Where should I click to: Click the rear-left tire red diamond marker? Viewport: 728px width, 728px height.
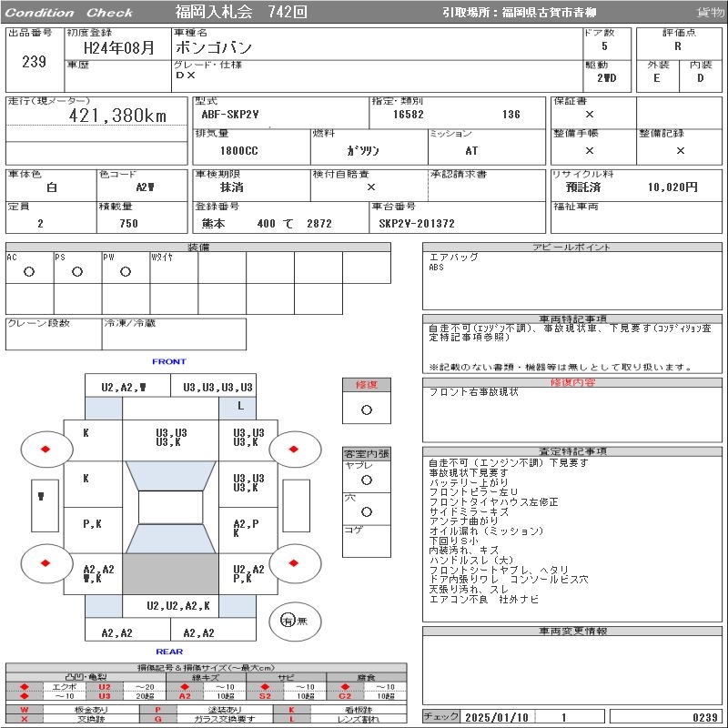[45, 562]
